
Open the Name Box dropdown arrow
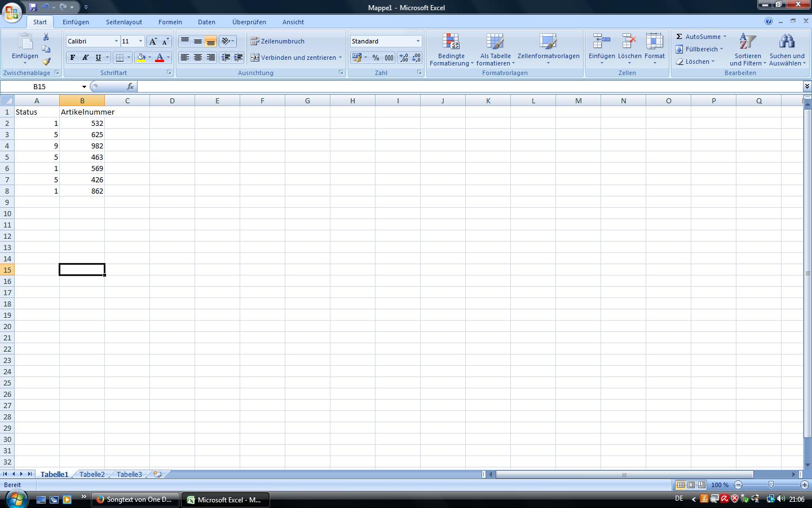84,87
